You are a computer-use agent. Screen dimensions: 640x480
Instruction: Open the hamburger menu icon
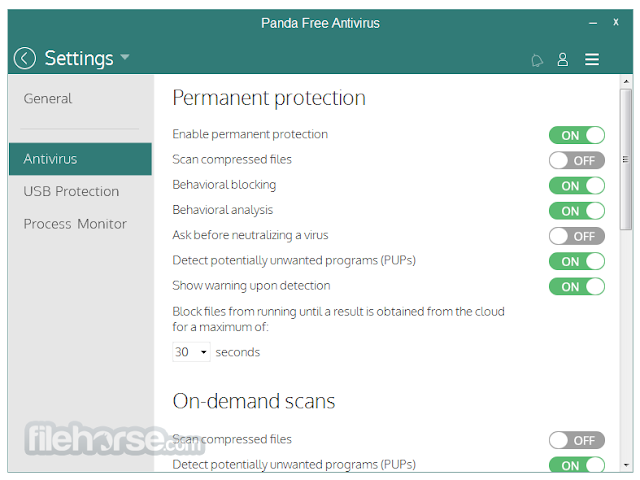[x=592, y=60]
